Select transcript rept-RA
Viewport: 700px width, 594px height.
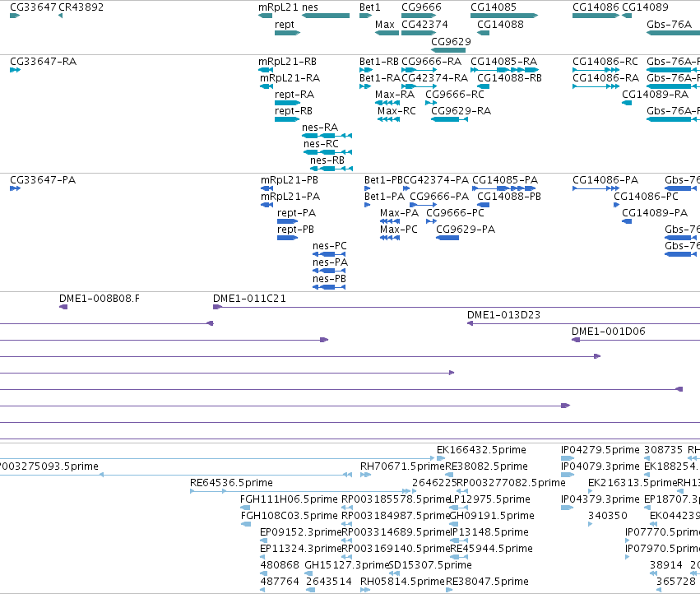(x=294, y=95)
